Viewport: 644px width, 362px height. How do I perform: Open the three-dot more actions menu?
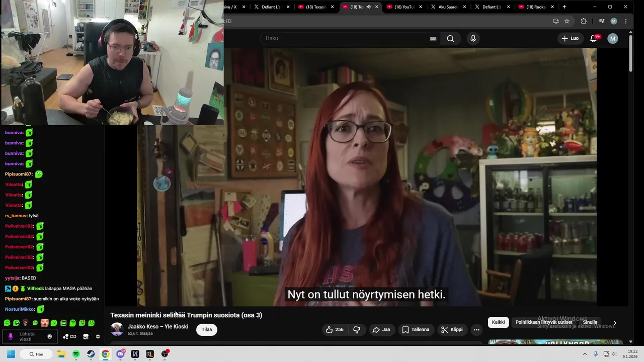476,330
